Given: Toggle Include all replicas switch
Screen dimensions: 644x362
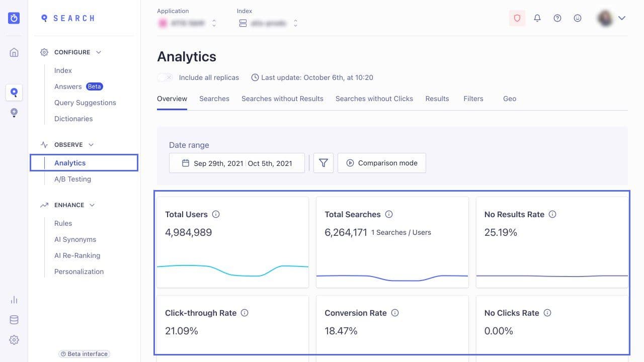Looking at the screenshot, I should (x=165, y=77).
